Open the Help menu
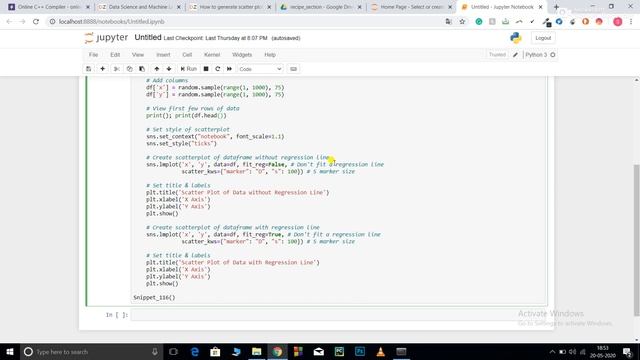Screen dimensions: 640x360 coord(270,55)
